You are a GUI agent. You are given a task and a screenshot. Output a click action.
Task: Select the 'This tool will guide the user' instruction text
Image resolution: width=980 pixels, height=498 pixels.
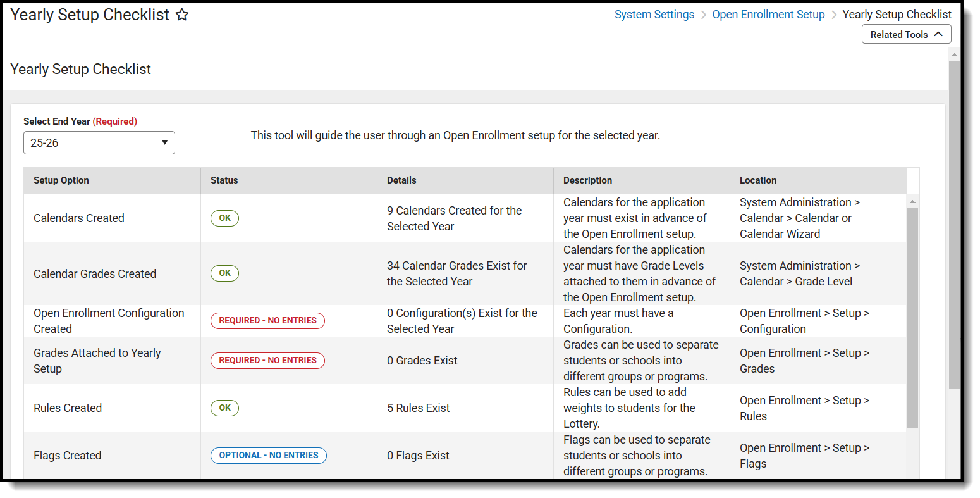coord(455,135)
